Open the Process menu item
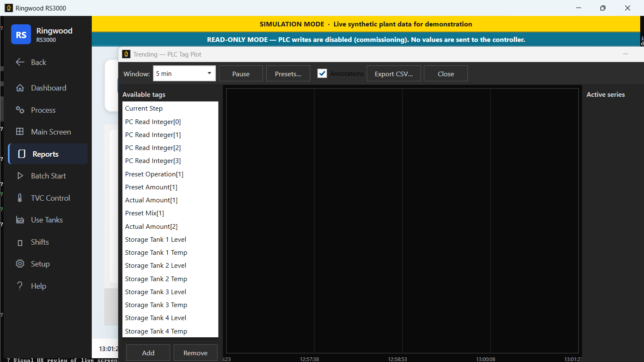The image size is (644, 362). (48, 110)
